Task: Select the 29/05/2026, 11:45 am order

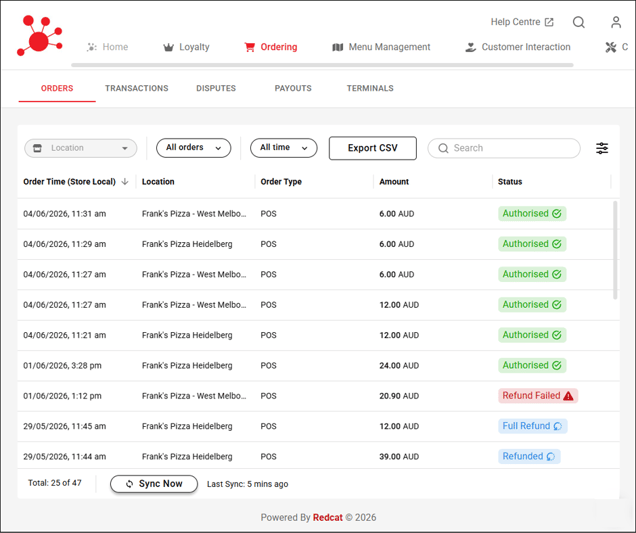Action: [x=318, y=426]
